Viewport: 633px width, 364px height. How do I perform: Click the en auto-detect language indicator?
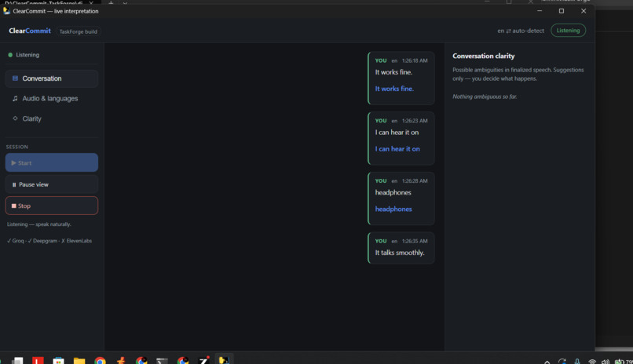tap(521, 31)
